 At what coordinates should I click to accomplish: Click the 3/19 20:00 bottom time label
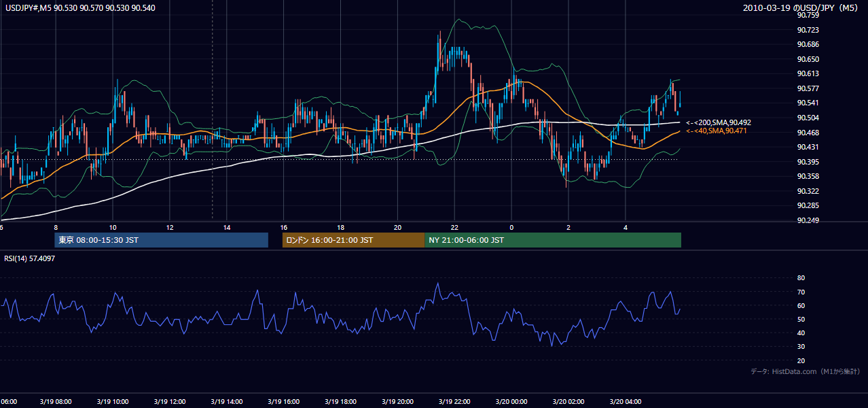398,401
